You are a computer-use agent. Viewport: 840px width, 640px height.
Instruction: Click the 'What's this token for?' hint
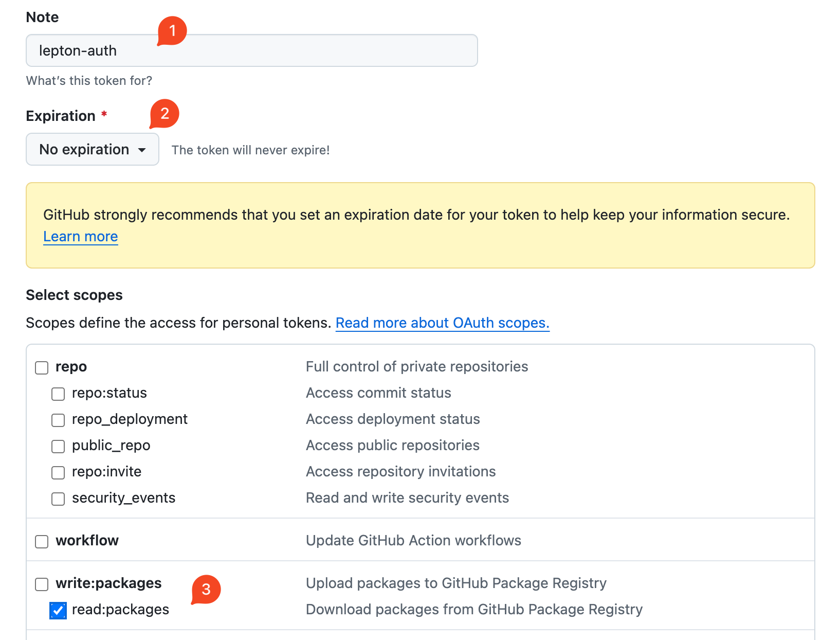89,80
